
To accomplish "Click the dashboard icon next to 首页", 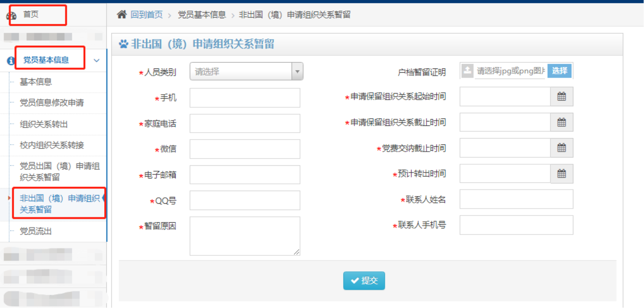I will pos(11,16).
